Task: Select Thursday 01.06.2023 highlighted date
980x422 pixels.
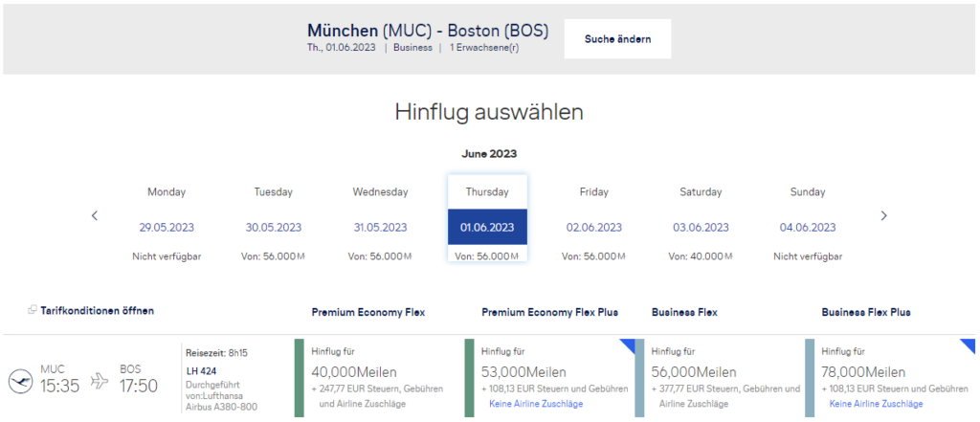Action: pos(487,227)
